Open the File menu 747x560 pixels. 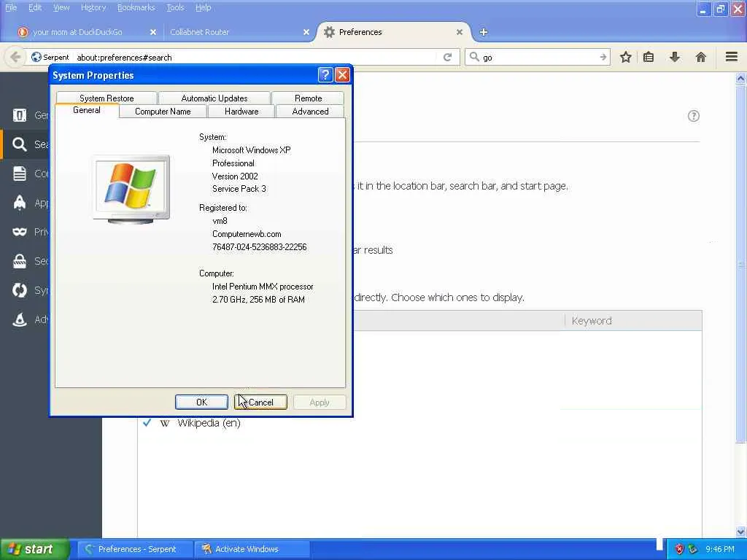(x=11, y=7)
